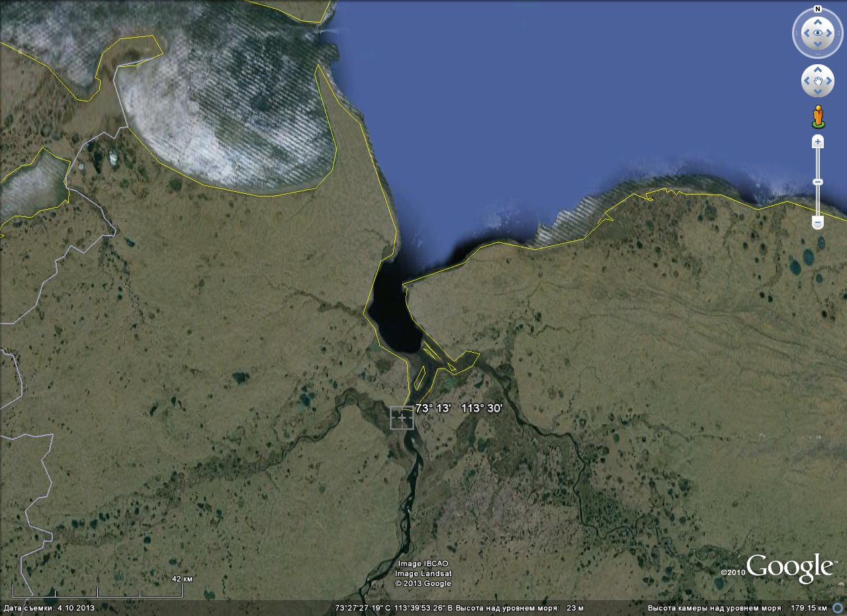Screen dimensions: 847x616
Task: Zoom out with the bottom minus button
Action: [x=818, y=224]
